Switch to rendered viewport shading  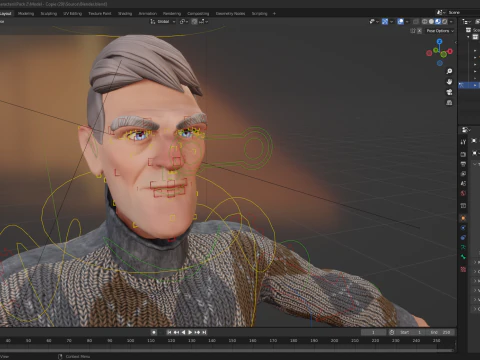pos(445,22)
